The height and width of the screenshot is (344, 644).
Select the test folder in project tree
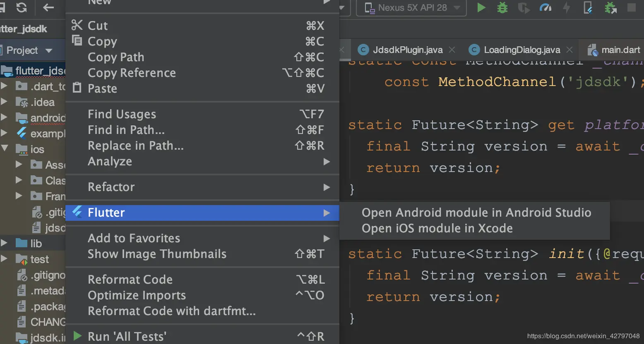[39, 259]
